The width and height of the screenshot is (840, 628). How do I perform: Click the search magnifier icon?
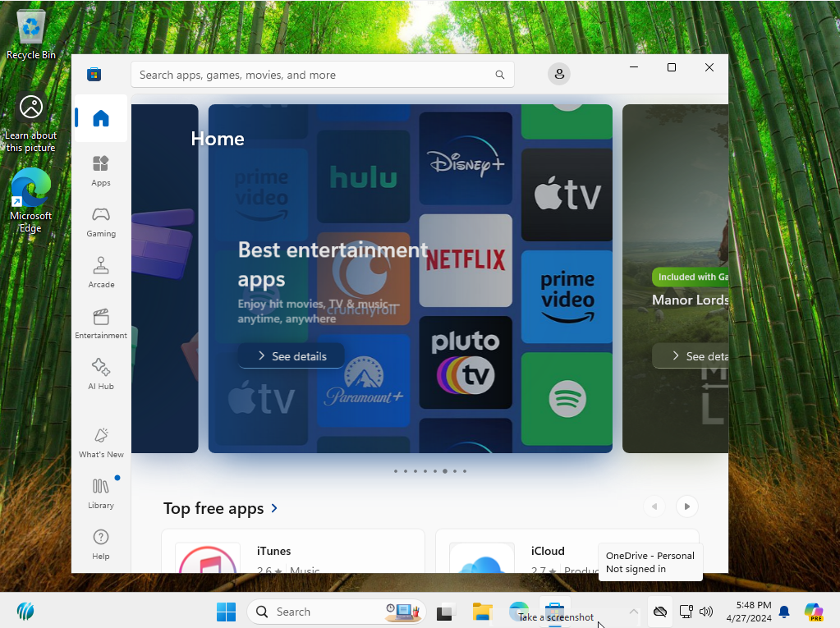pos(500,75)
